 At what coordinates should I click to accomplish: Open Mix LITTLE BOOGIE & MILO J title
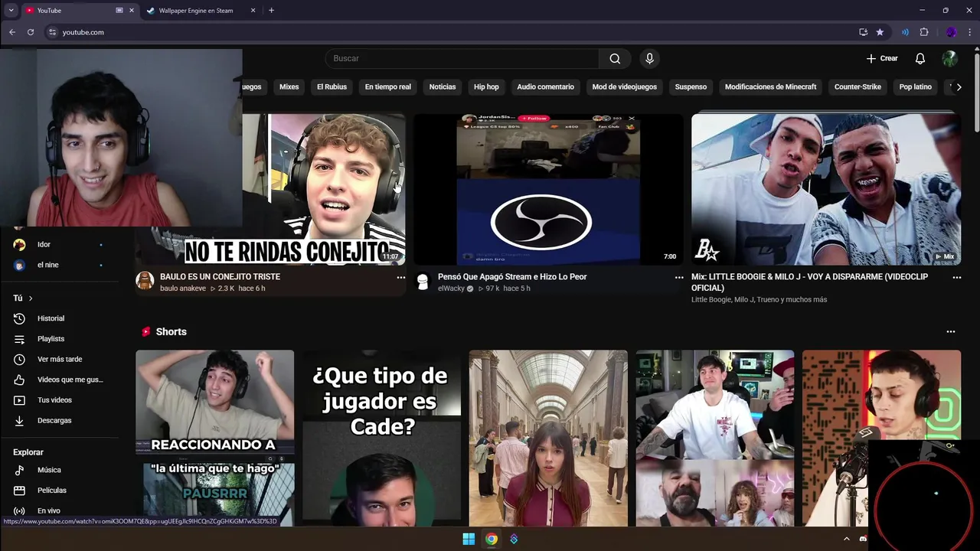pos(809,282)
